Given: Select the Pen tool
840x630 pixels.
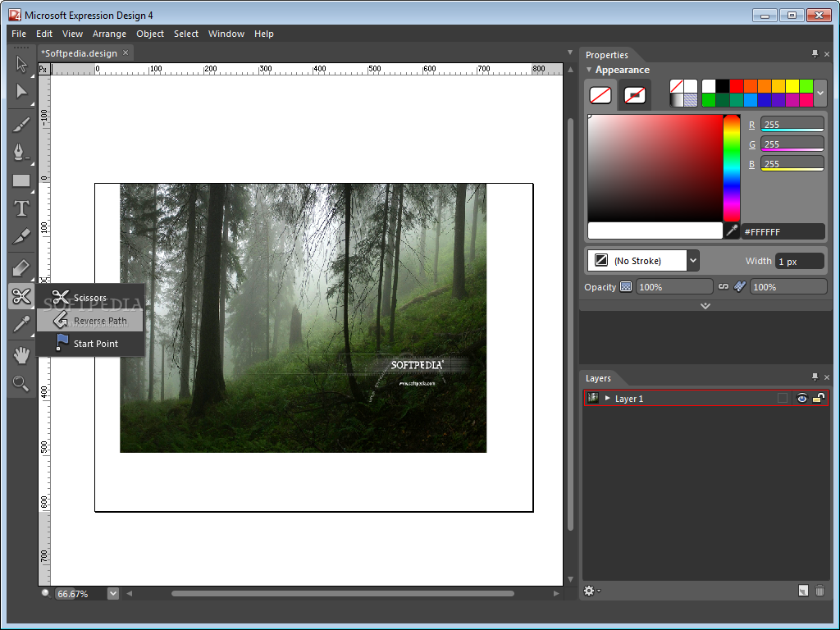Looking at the screenshot, I should pos(21,153).
